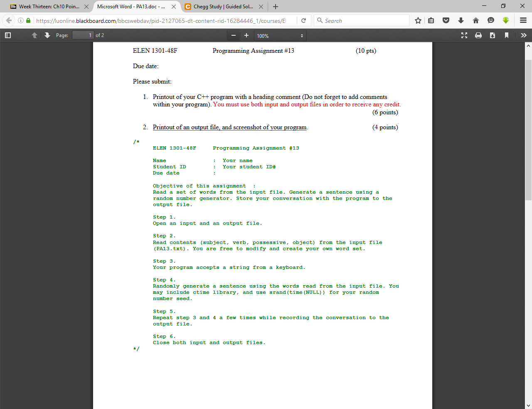The height and width of the screenshot is (409, 532).
Task: Save page to Pocket
Action: (x=445, y=20)
